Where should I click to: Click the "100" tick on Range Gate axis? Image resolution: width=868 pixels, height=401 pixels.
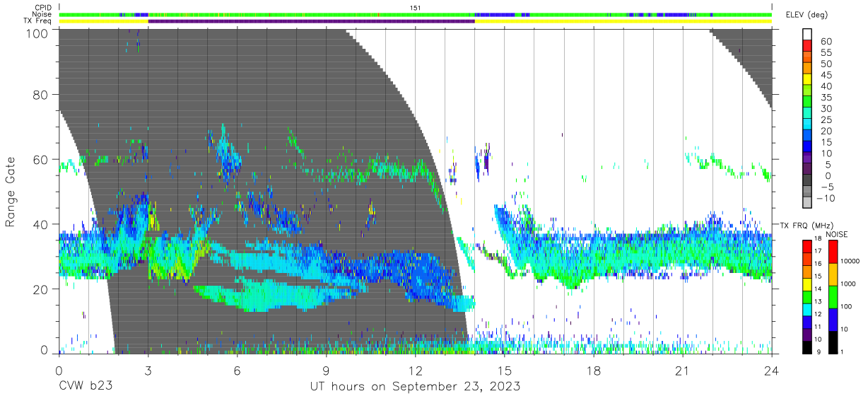point(38,33)
